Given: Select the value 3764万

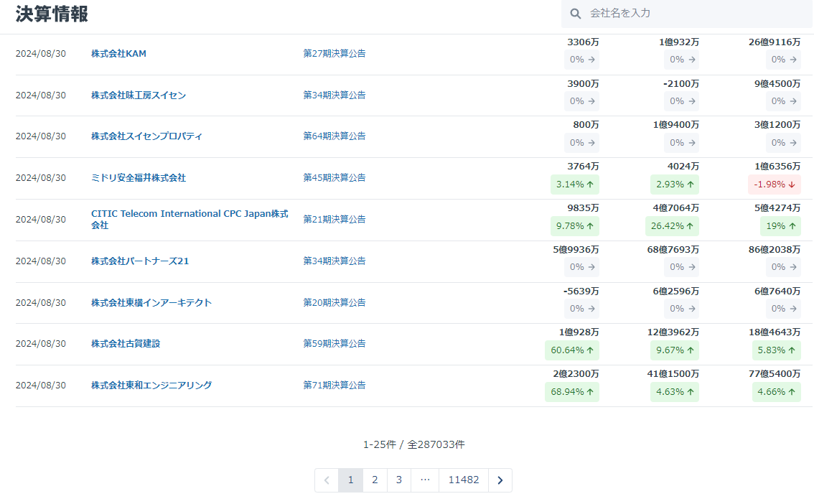Looking at the screenshot, I should [583, 167].
